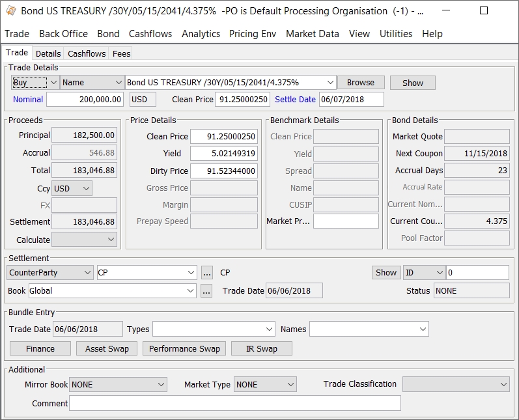Click the Settlement amount field in Proceeds
519x420 pixels.
click(x=85, y=222)
